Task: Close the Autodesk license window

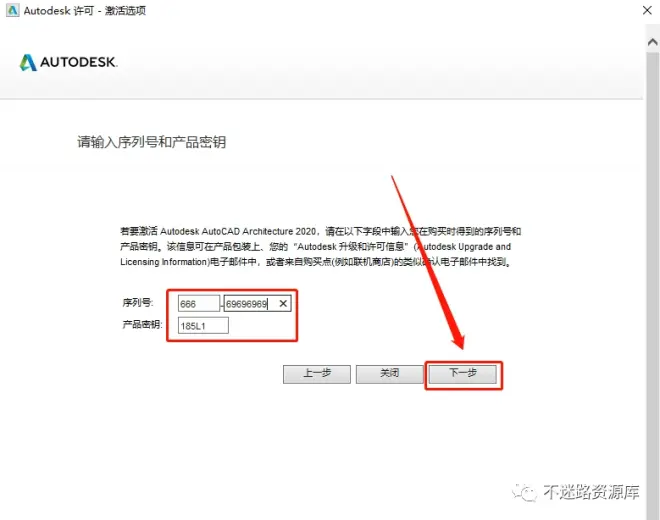Action: 648,10
